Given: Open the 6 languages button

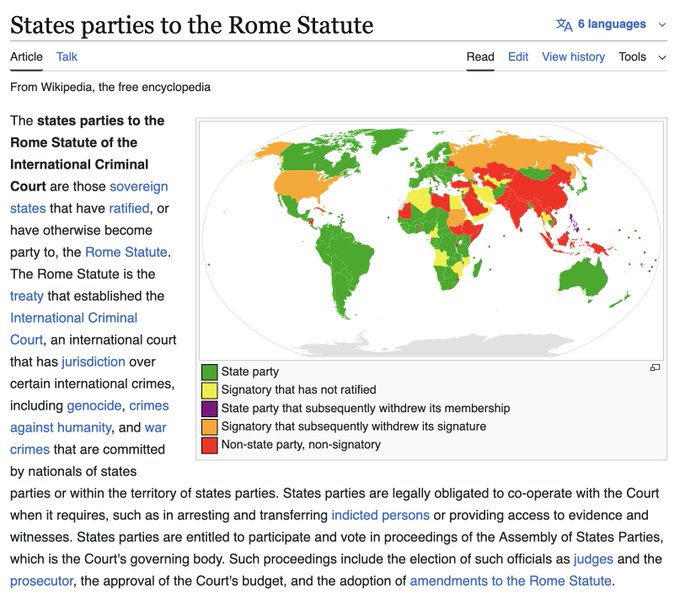Looking at the screenshot, I should click(x=611, y=24).
